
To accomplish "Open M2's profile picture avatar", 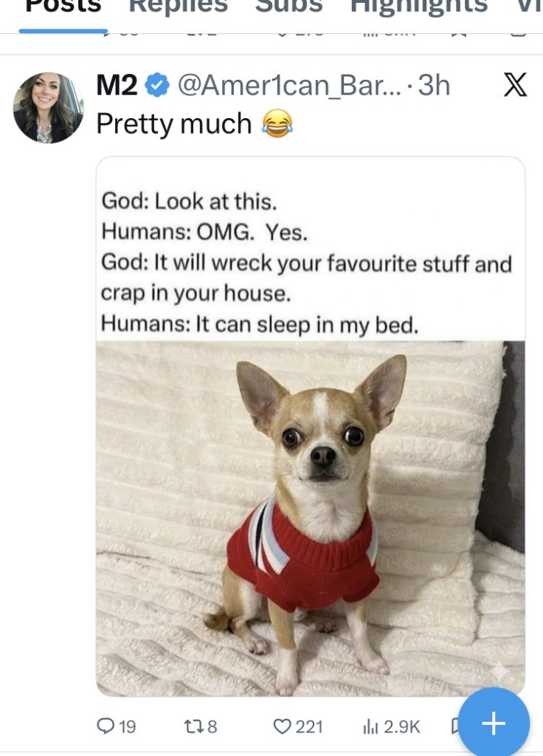I will pyautogui.click(x=48, y=108).
